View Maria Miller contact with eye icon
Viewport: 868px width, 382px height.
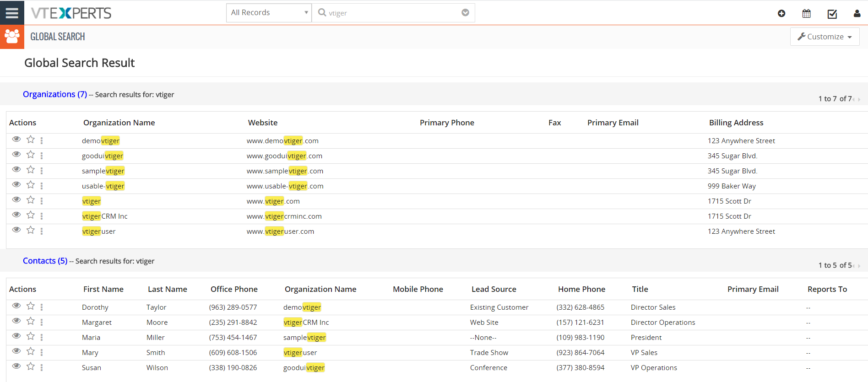coord(16,336)
